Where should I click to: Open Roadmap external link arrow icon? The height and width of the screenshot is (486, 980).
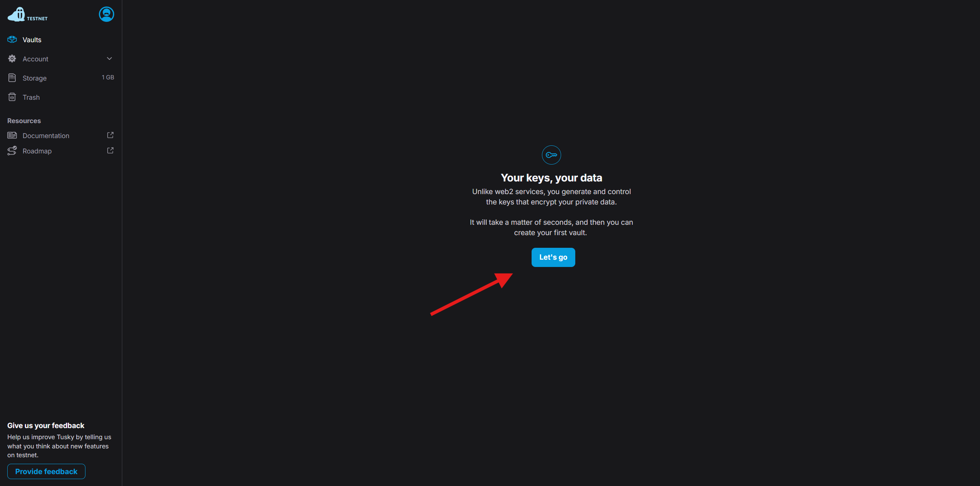tap(110, 150)
